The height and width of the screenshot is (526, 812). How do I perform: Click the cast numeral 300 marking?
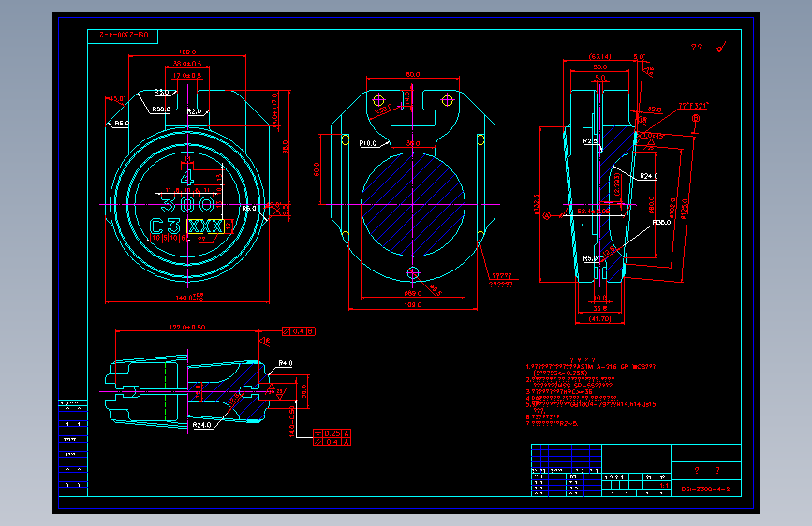187,204
